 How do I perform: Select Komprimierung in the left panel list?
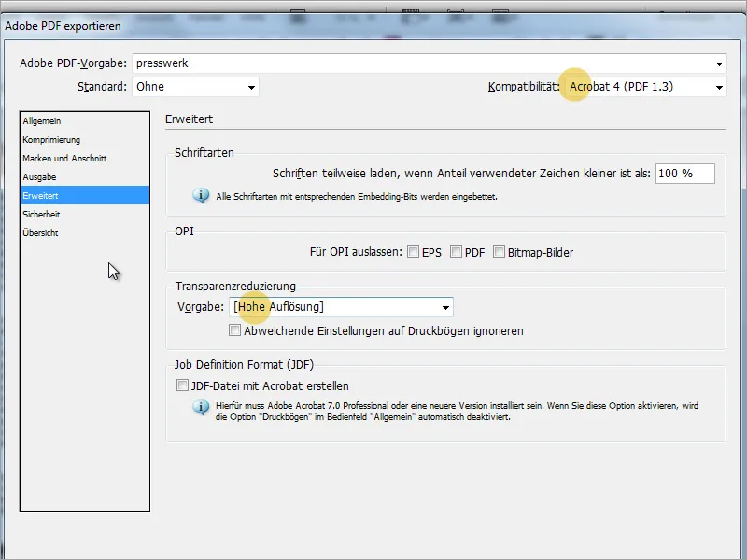[x=85, y=139]
